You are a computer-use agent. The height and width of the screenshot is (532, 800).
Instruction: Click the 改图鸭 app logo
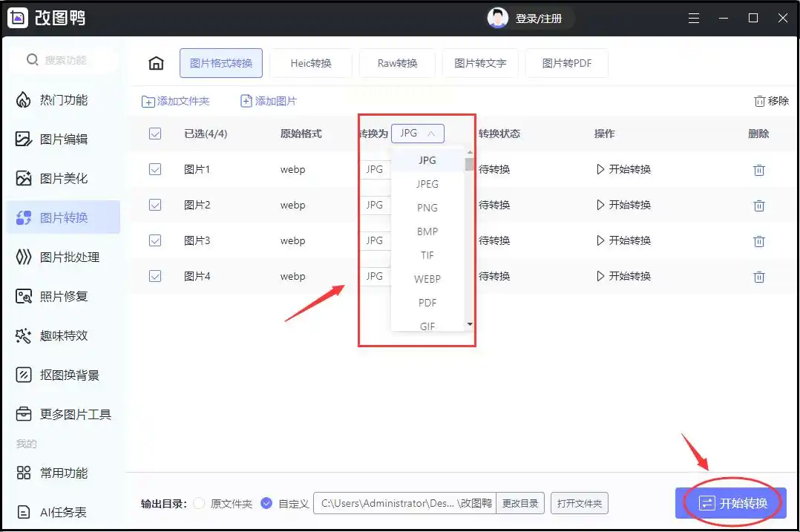click(18, 18)
